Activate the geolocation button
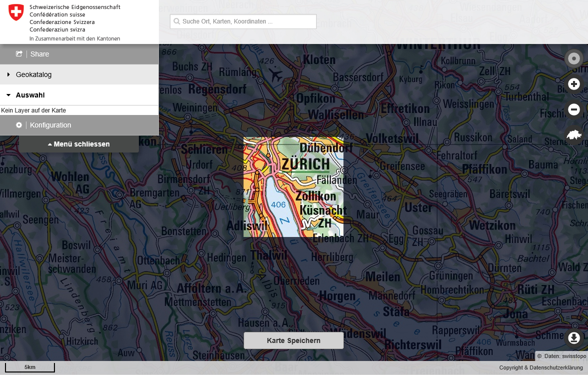The image size is (588, 375). [574, 58]
